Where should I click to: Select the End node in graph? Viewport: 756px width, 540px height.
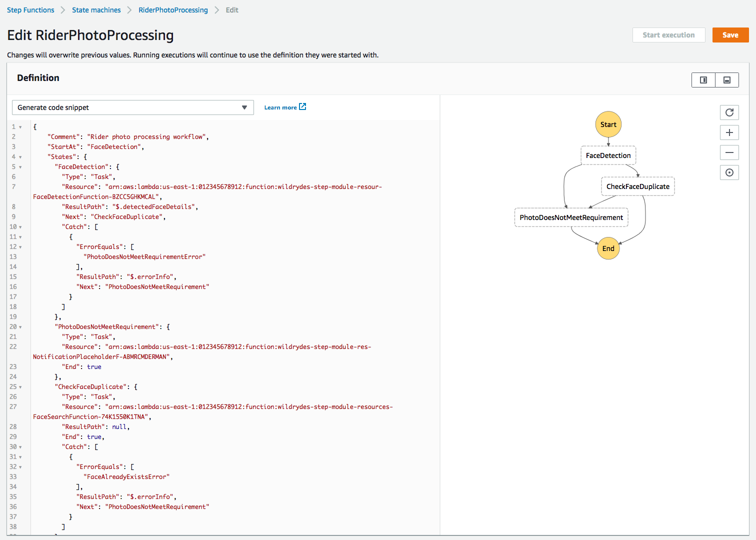(608, 248)
